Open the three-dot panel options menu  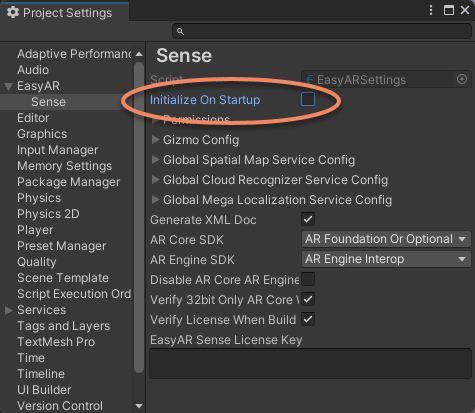point(431,10)
